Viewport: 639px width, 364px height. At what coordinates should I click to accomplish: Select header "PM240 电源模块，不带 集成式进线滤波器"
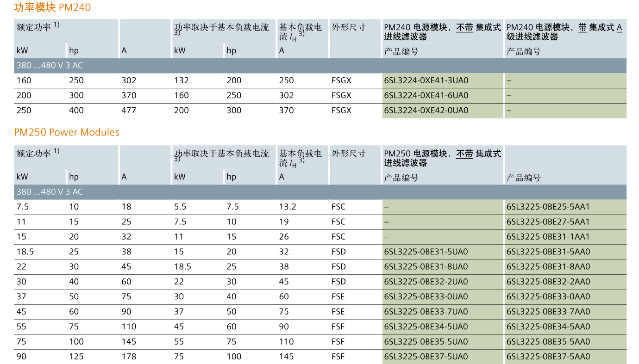coord(443,32)
